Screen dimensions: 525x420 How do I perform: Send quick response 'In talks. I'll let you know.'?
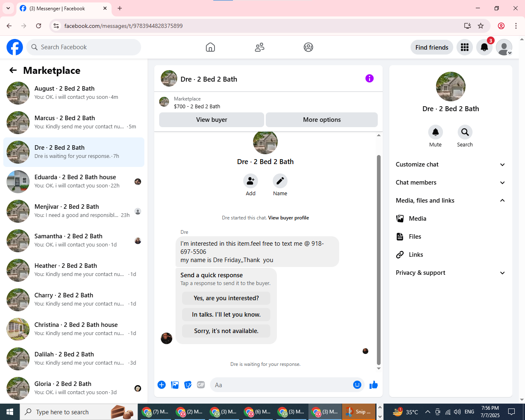click(x=226, y=315)
